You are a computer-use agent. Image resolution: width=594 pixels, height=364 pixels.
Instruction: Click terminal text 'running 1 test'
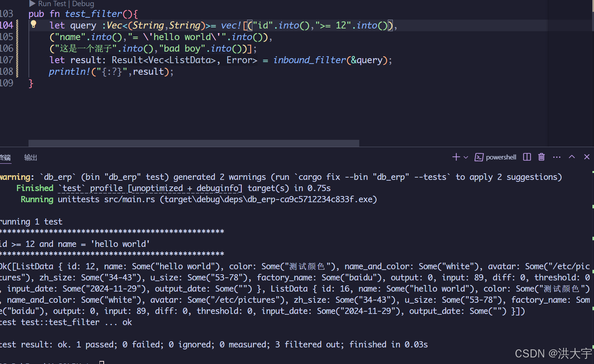[x=31, y=221]
